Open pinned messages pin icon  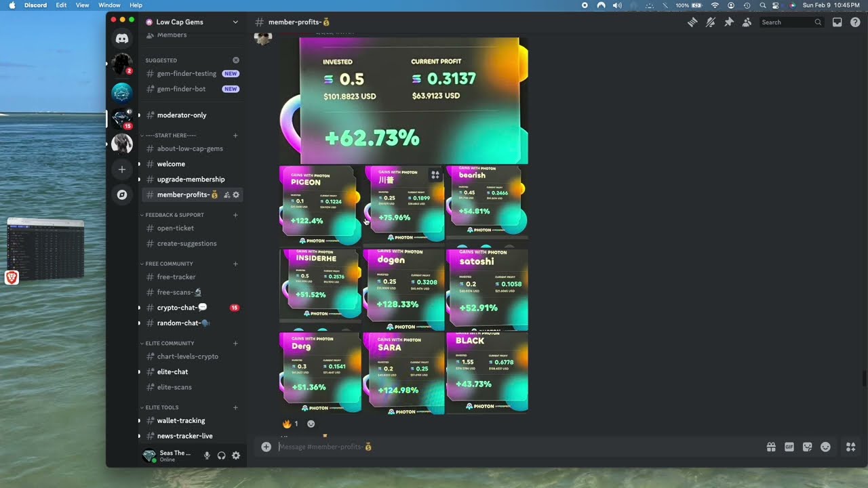coord(729,22)
